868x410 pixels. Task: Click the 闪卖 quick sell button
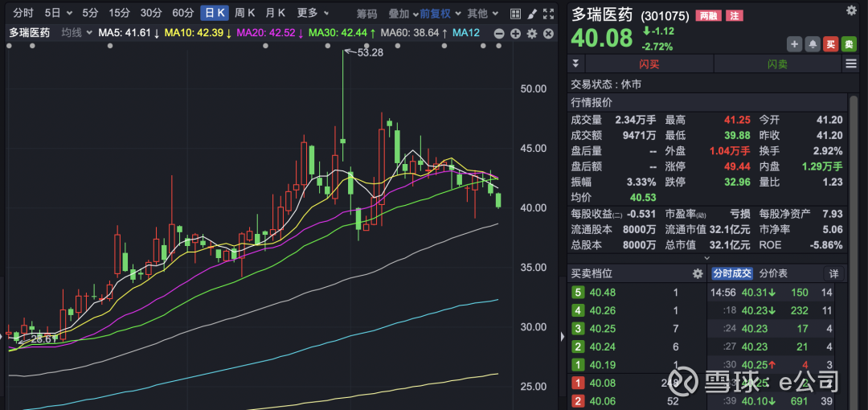pyautogui.click(x=777, y=64)
